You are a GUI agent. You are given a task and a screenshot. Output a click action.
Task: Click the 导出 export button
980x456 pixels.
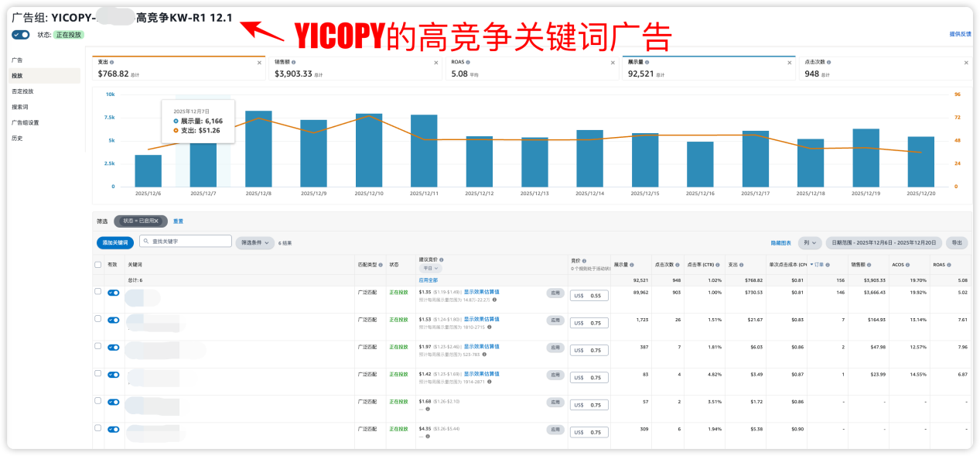(958, 242)
